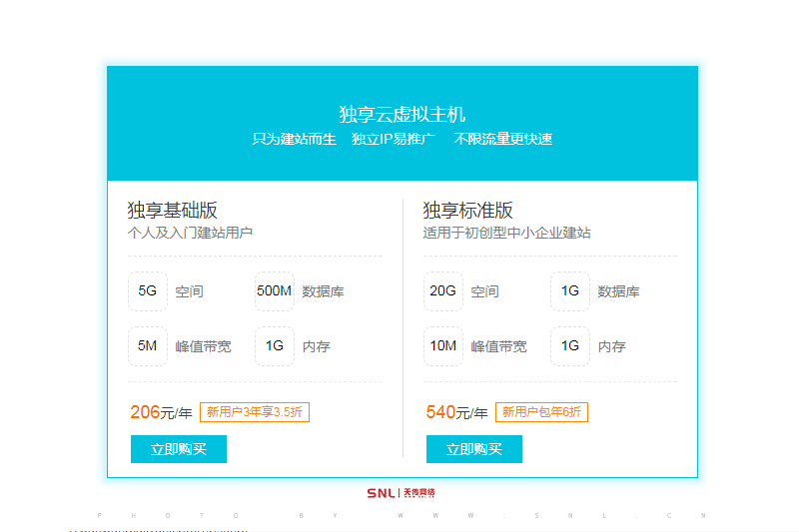Click the 独享云虚拟主机 banner title
This screenshot has height=532, width=799.
pos(401,114)
